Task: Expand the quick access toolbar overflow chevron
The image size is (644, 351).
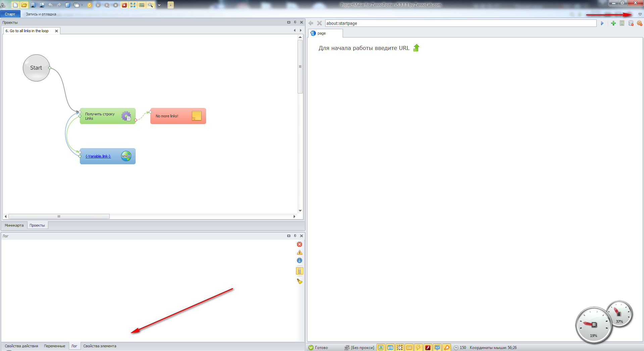Action: (159, 5)
